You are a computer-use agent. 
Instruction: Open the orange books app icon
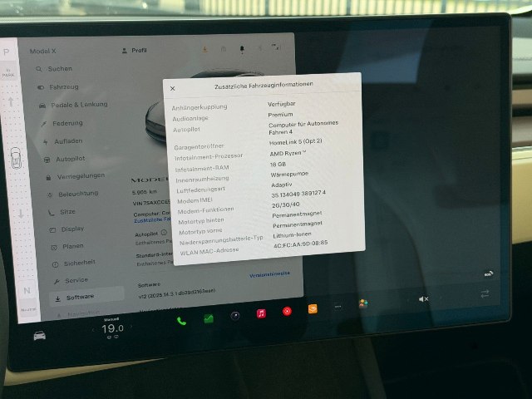click(x=313, y=308)
